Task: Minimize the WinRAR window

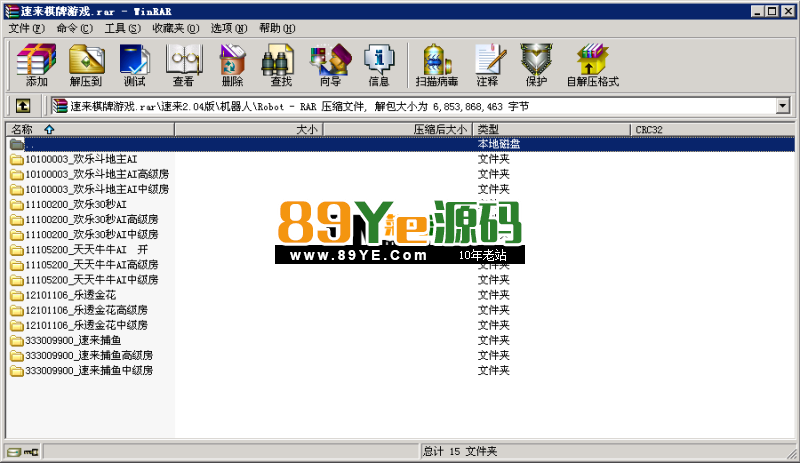Action: pos(758,11)
